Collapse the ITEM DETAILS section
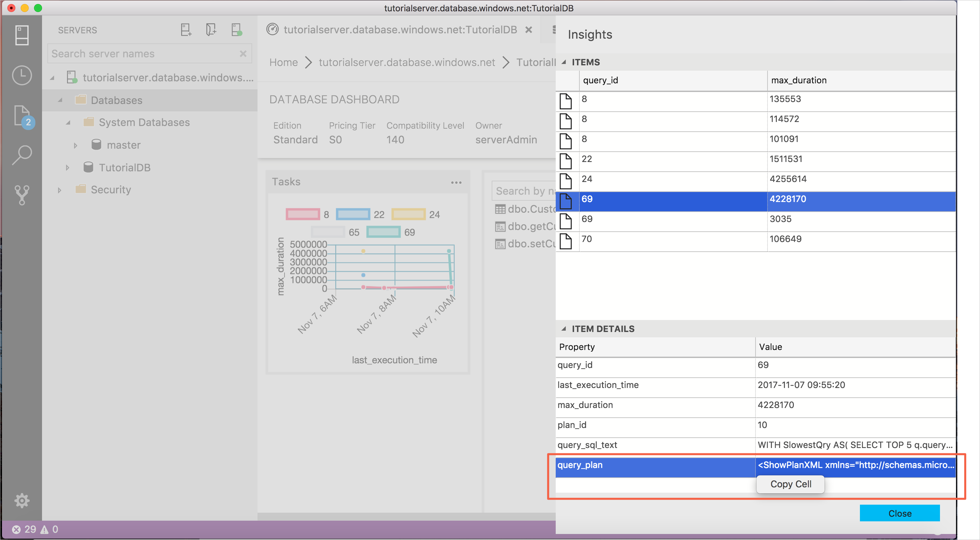 click(564, 329)
